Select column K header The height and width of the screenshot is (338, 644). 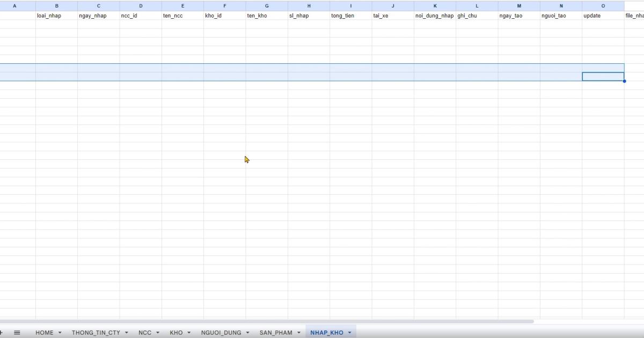point(435,6)
